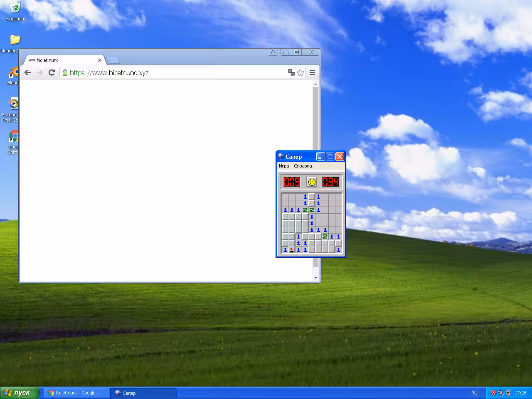Click the Chrome scrollbar down arrow
The height and width of the screenshot is (399, 532).
[x=315, y=278]
